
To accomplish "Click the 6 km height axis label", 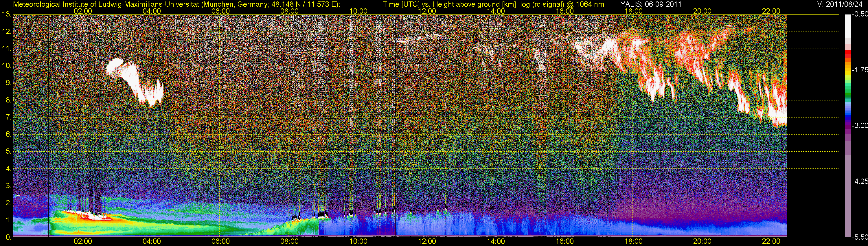I will pos(8,134).
